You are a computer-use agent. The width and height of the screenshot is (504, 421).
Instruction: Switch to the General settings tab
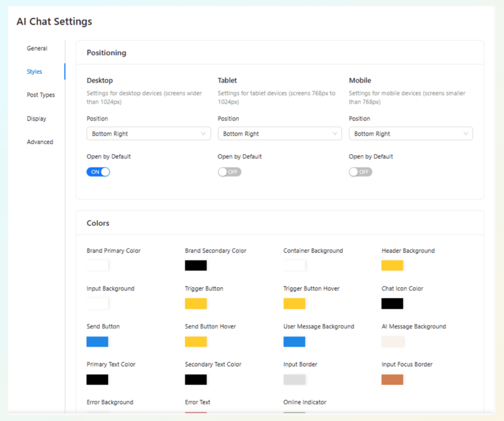37,48
